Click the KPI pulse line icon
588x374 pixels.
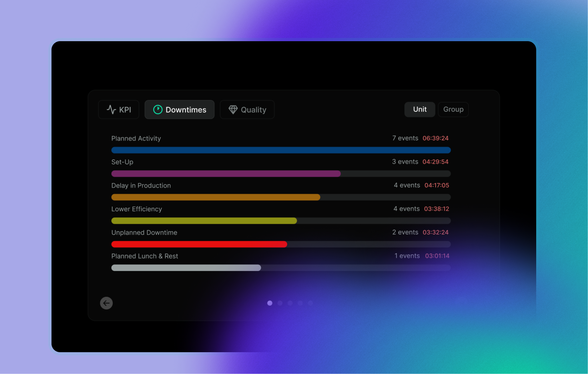point(111,109)
